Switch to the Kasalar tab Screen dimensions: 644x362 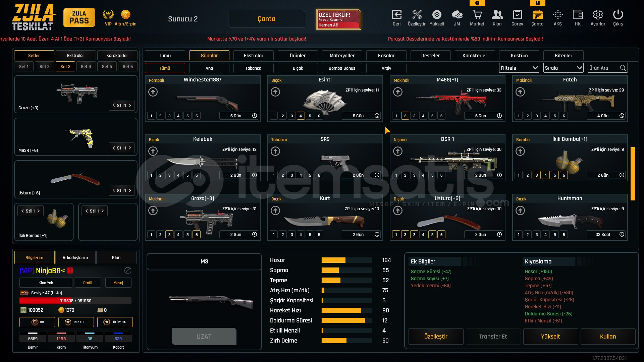click(386, 55)
